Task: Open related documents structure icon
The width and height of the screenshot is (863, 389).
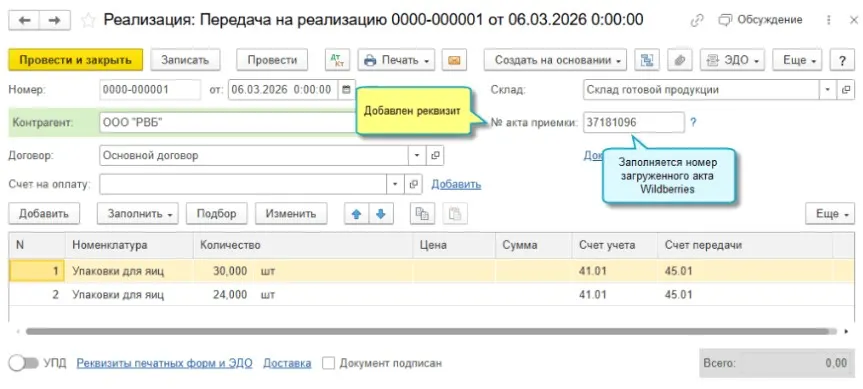Action: click(x=647, y=60)
